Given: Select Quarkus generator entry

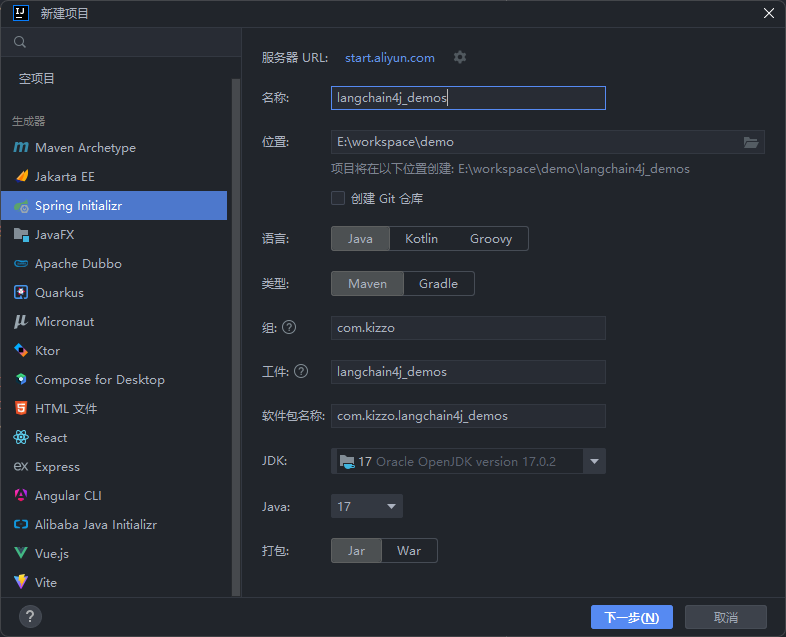Looking at the screenshot, I should pos(114,293).
